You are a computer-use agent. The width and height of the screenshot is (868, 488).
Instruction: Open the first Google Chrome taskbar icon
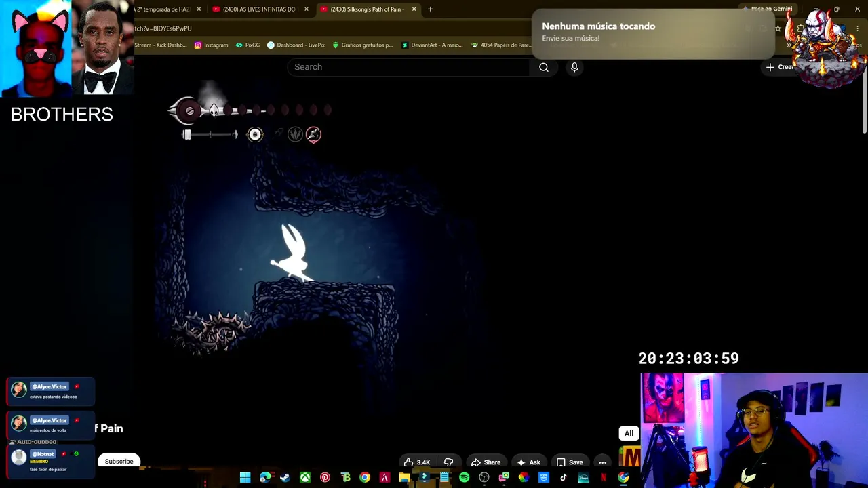(x=365, y=478)
